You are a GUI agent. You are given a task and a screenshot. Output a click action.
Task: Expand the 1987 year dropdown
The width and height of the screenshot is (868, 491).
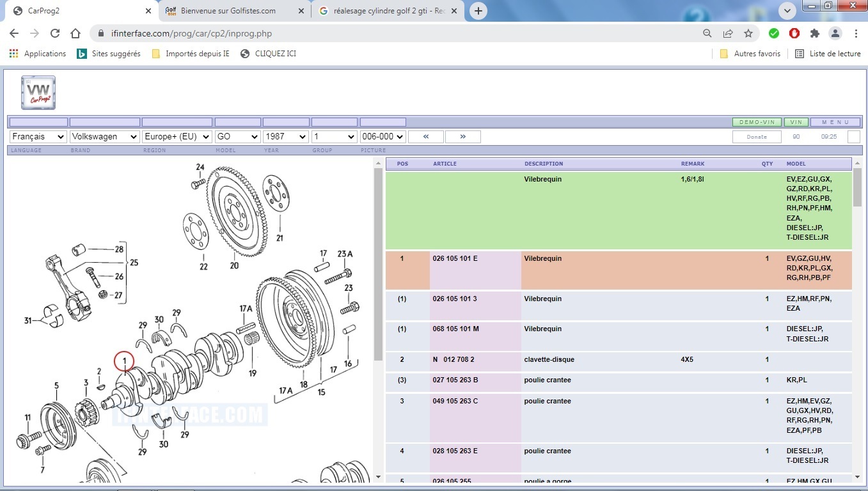pos(286,137)
